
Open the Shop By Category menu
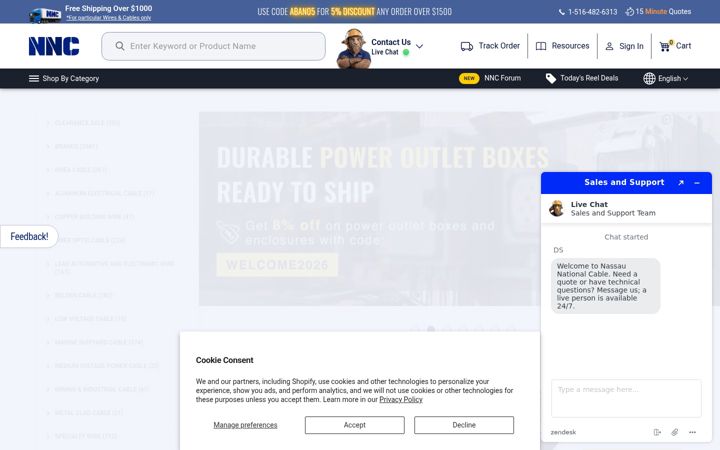pos(64,79)
